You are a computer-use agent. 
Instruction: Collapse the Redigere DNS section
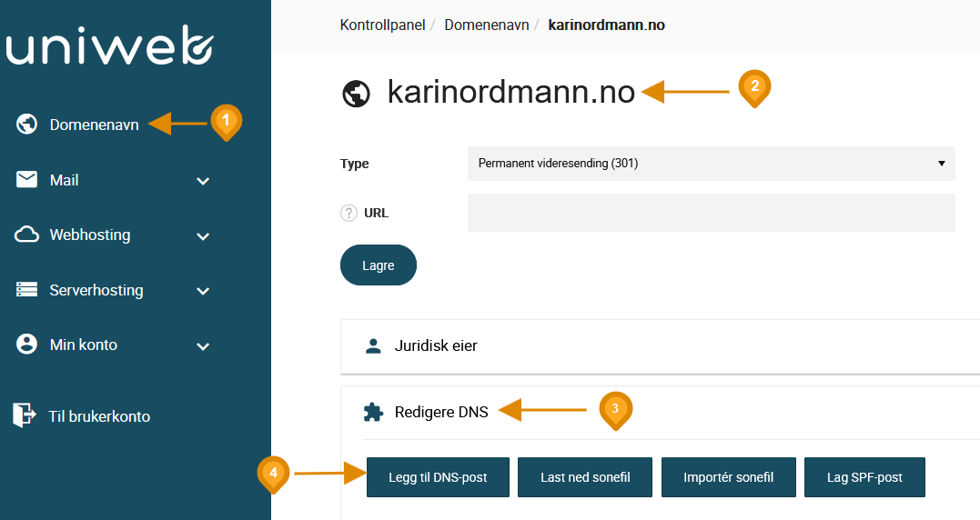pos(660,413)
